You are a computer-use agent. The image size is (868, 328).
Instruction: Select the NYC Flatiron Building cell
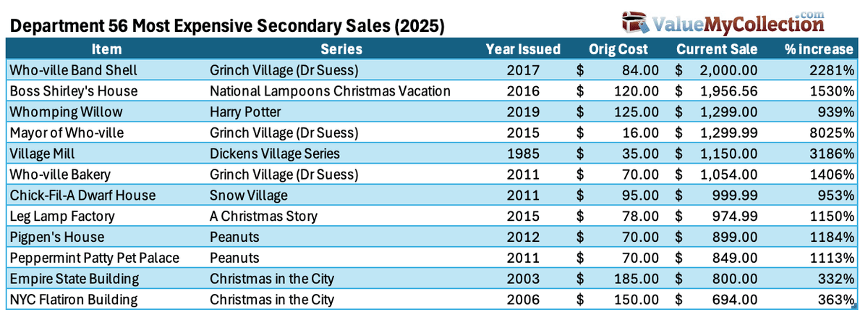[x=73, y=300]
